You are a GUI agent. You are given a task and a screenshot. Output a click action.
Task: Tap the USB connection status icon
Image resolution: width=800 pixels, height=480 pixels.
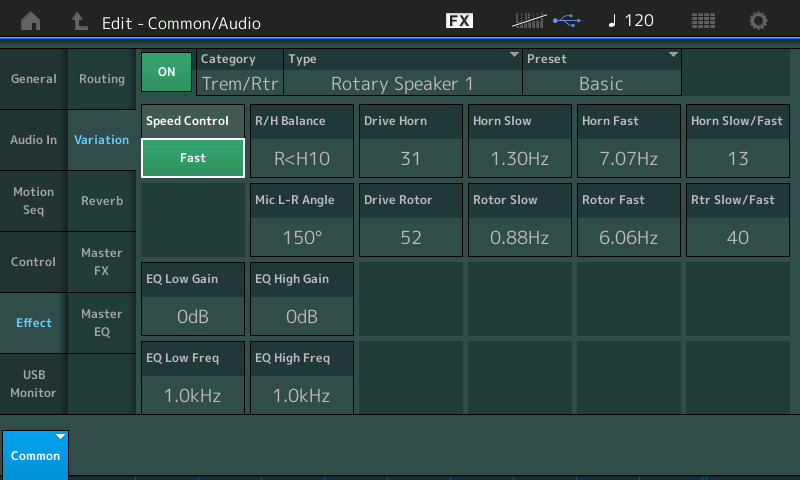click(x=565, y=21)
